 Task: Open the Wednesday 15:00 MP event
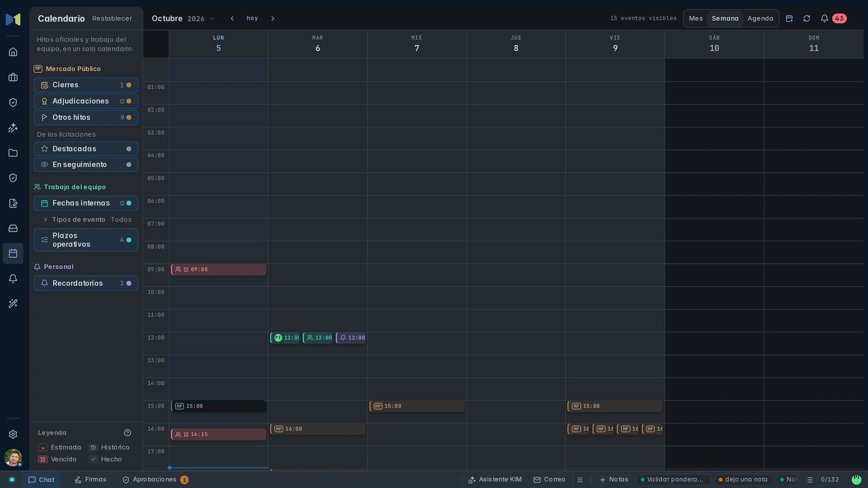tap(417, 406)
